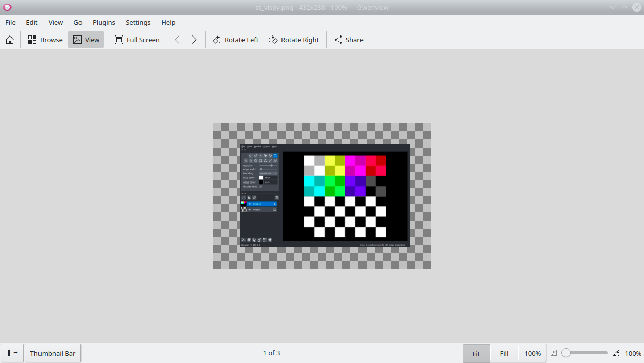The height and width of the screenshot is (363, 644).
Task: Enable Full Screen mode
Action: coord(137,40)
